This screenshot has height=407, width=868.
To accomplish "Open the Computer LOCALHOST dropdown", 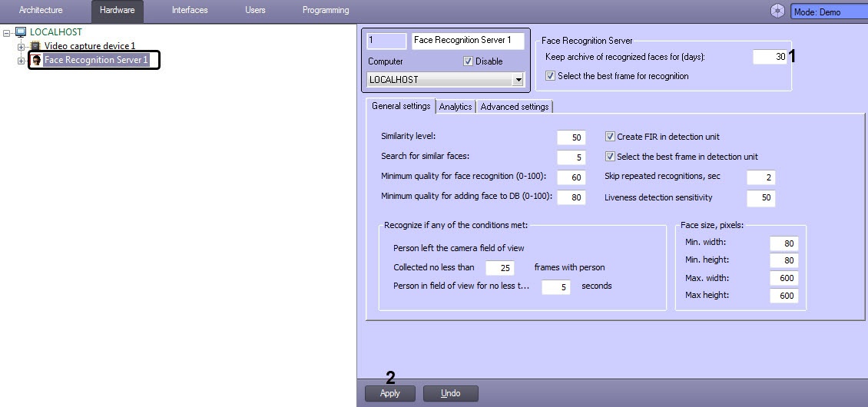I will (518, 80).
